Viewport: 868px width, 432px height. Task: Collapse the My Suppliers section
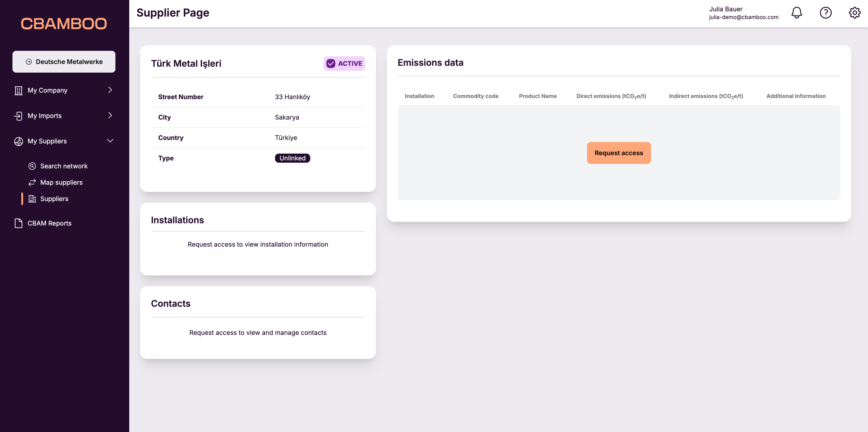(x=110, y=141)
